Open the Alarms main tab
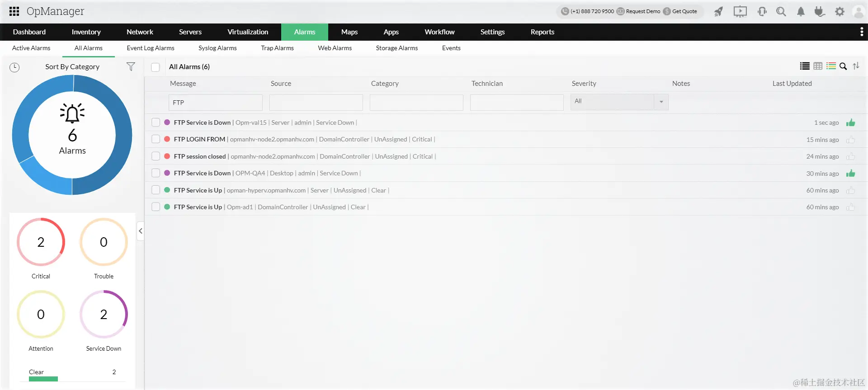This screenshot has height=390, width=868. pyautogui.click(x=305, y=32)
